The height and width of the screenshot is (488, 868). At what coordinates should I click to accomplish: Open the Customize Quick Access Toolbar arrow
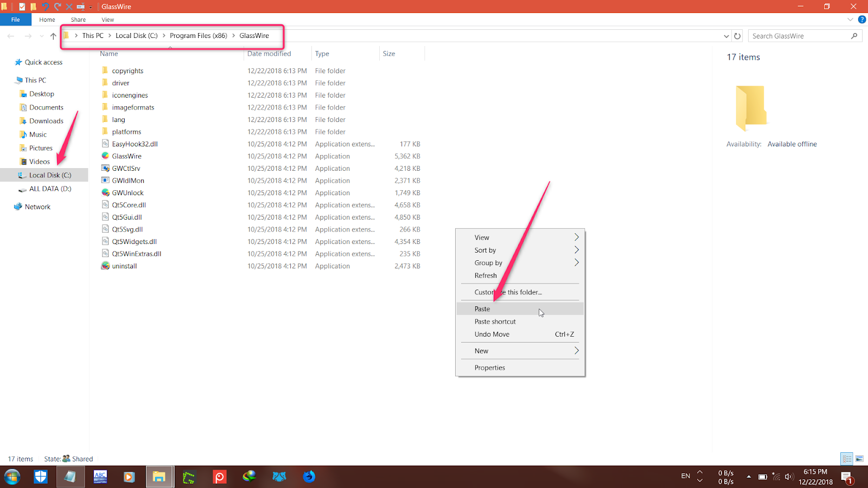tap(91, 7)
